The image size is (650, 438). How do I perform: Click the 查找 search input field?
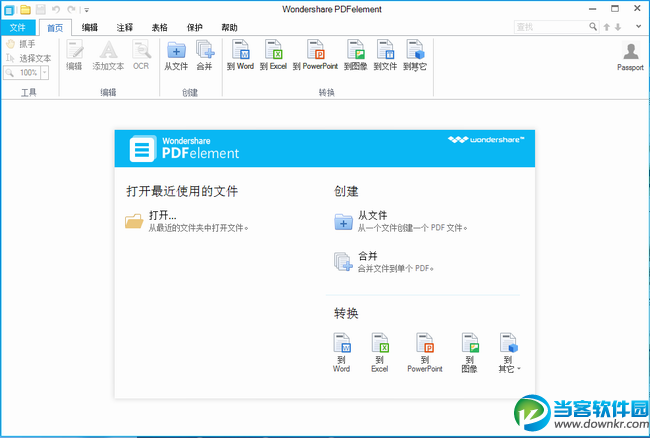pyautogui.click(x=551, y=27)
